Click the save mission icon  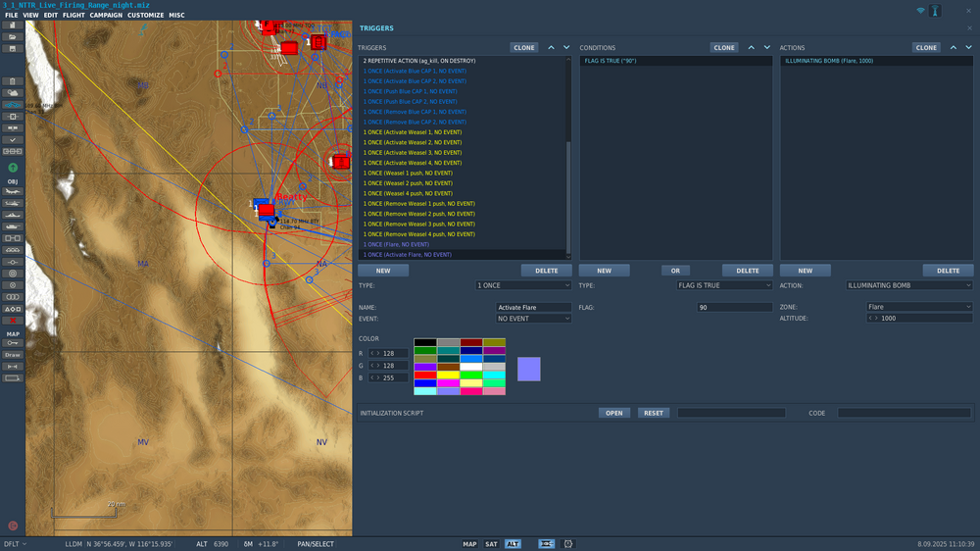pos(13,48)
